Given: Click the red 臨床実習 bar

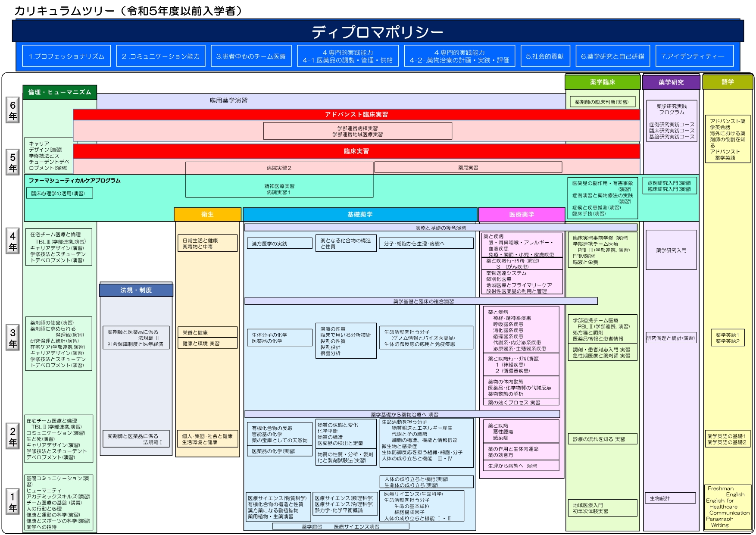Looking at the screenshot, I should coord(356,151).
